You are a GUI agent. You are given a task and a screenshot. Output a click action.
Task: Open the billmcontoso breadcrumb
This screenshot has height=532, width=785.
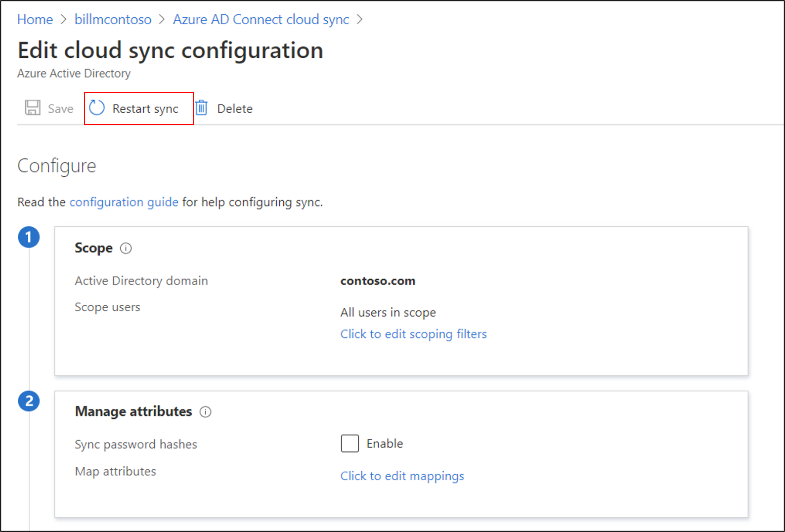point(113,19)
